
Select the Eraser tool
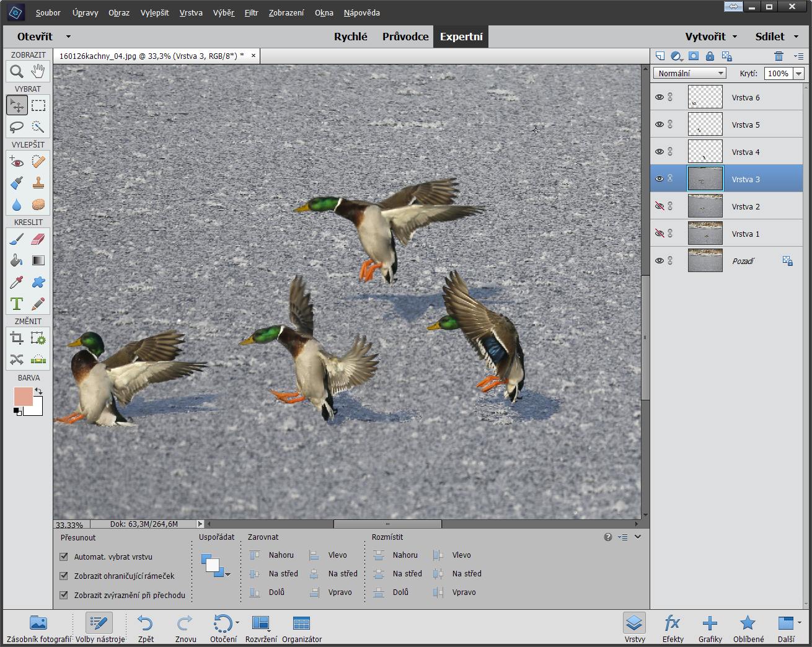(38, 239)
